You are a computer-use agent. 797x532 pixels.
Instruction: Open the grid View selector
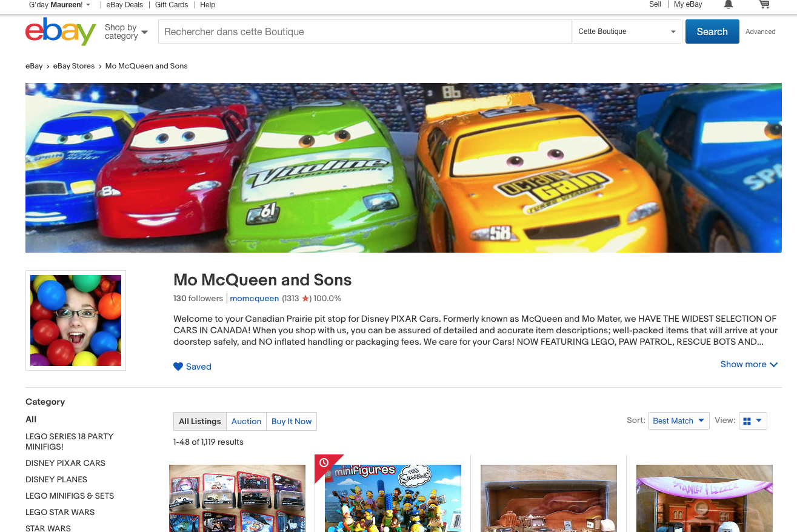[752, 421]
